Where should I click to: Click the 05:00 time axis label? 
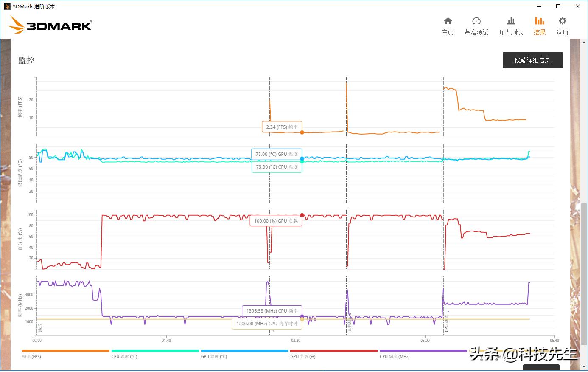tap(425, 340)
